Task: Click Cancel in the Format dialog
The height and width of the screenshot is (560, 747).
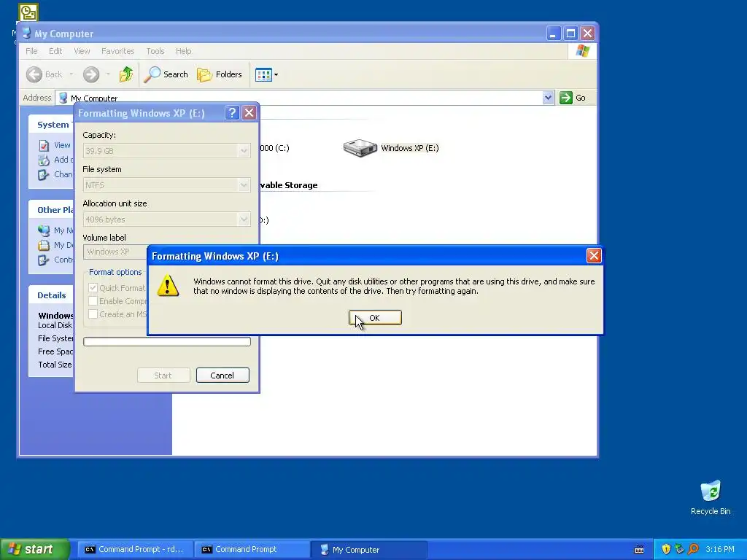Action: tap(222, 376)
